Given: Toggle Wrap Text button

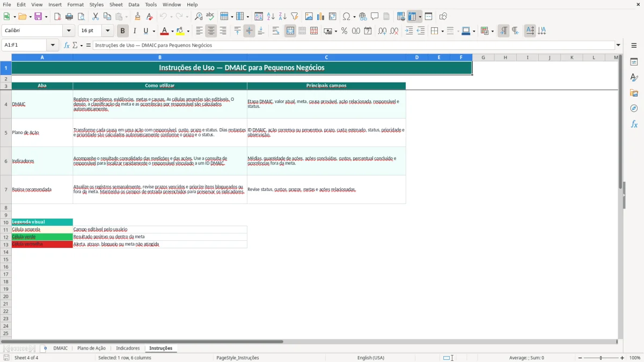Looking at the screenshot, I should [x=276, y=31].
